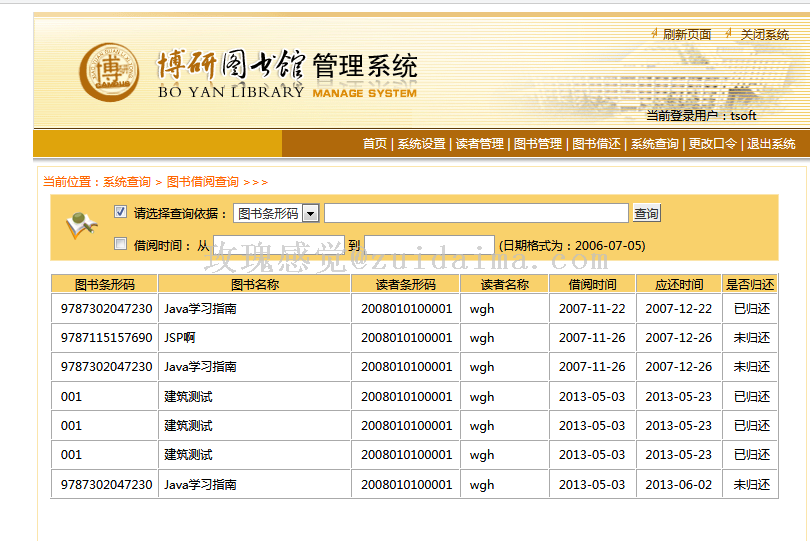This screenshot has width=810, height=541.
Task: Click the 2007-12-22 due date cell
Action: pos(679,309)
